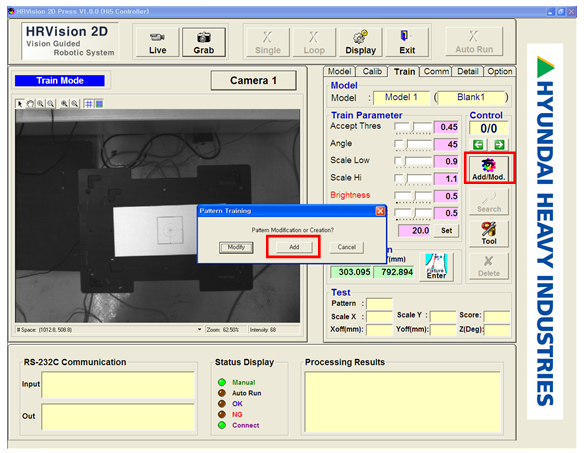
Task: Click the RS-232C Out text area
Action: click(x=118, y=417)
